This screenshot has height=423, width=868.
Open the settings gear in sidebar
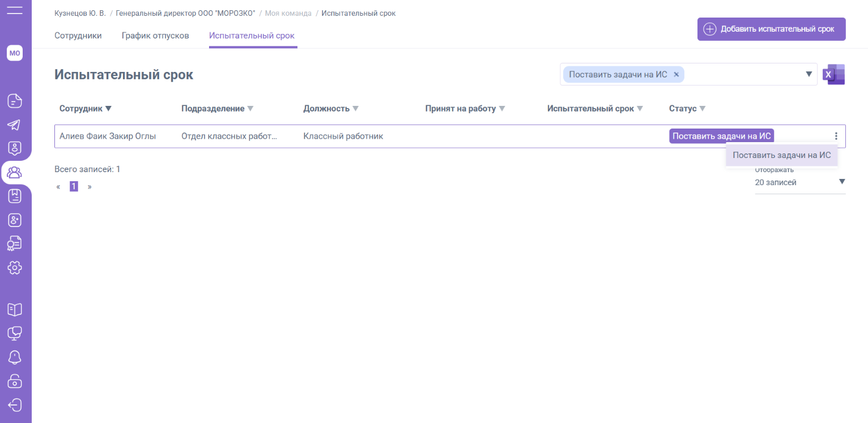(x=15, y=267)
